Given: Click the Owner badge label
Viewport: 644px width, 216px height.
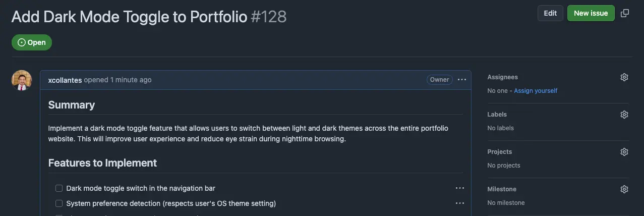Looking at the screenshot, I should [439, 80].
